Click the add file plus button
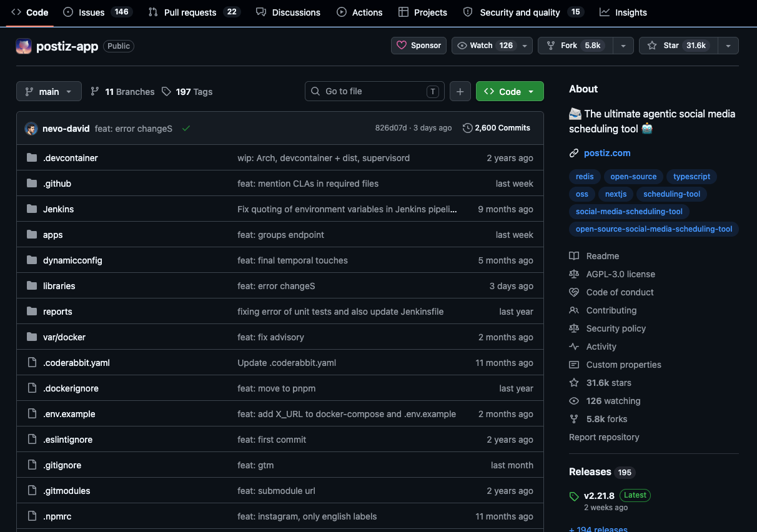The height and width of the screenshot is (532, 757). tap(460, 91)
